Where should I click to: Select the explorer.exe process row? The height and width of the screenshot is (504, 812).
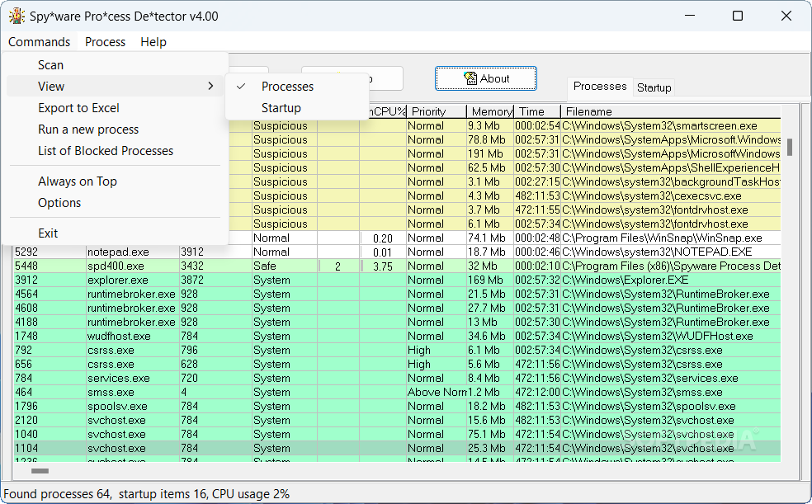tap(397, 280)
